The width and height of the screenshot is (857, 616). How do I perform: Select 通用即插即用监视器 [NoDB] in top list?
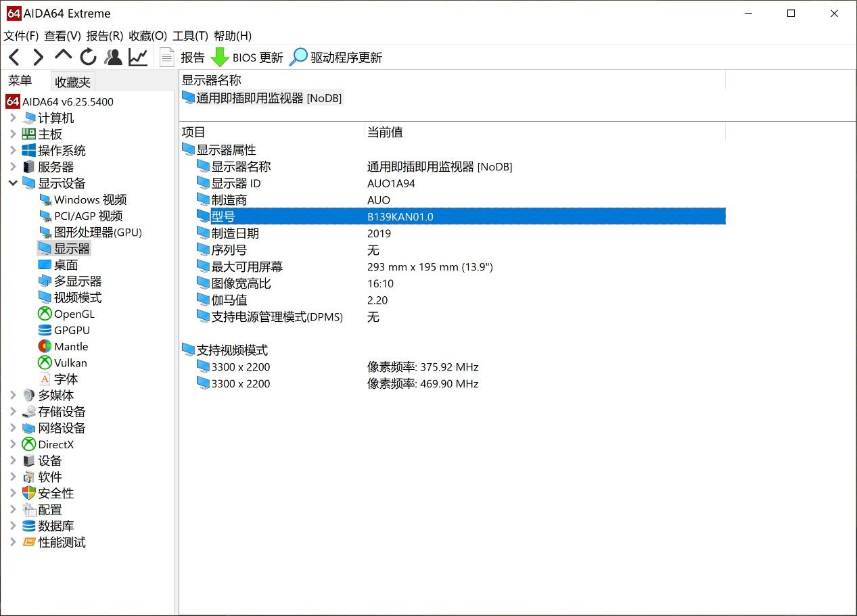(x=262, y=98)
